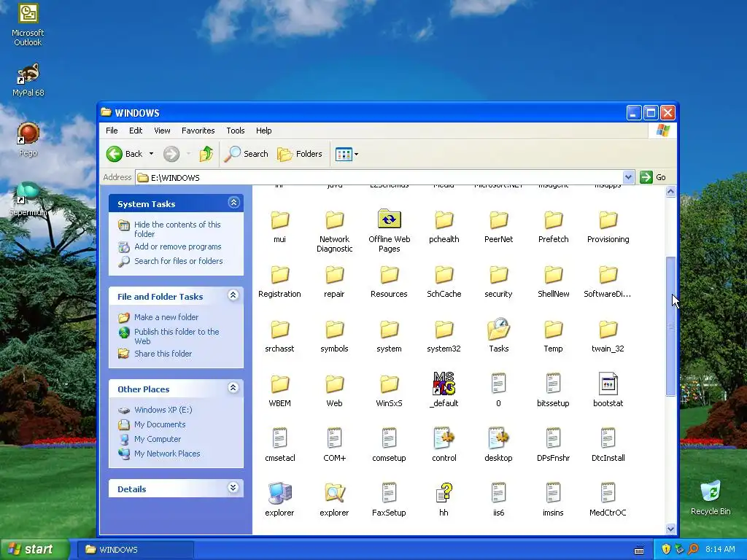Open the Edit menu
Viewport: 747px width, 560px height.
click(x=136, y=131)
